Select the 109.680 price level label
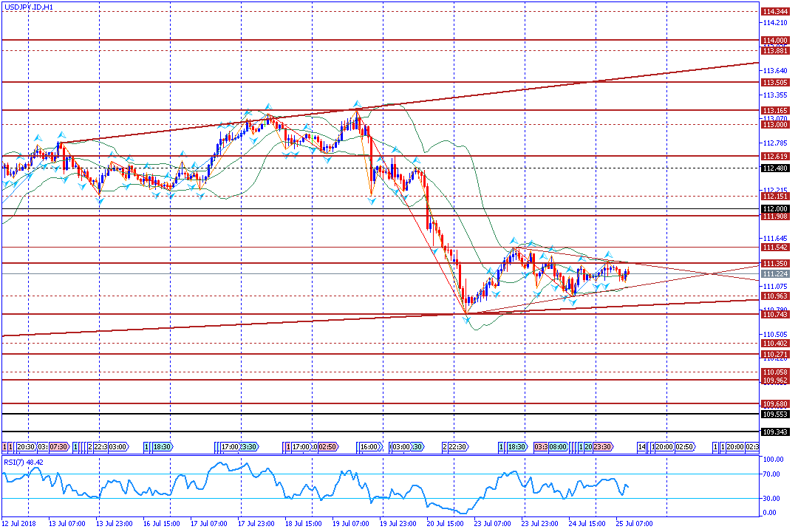The image size is (798, 532). tap(774, 403)
